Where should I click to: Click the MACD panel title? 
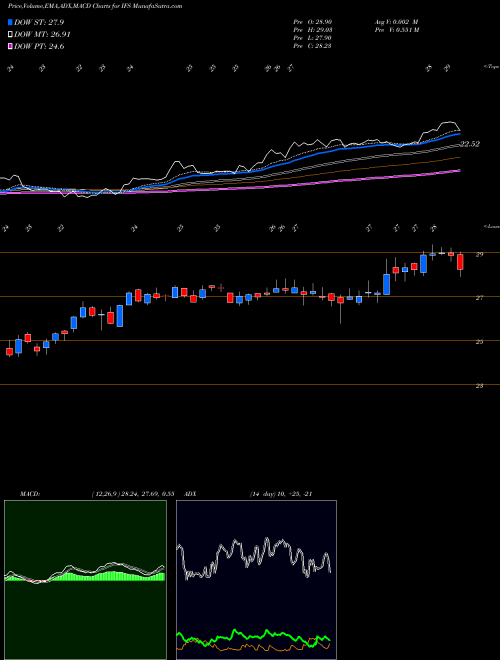tap(30, 494)
